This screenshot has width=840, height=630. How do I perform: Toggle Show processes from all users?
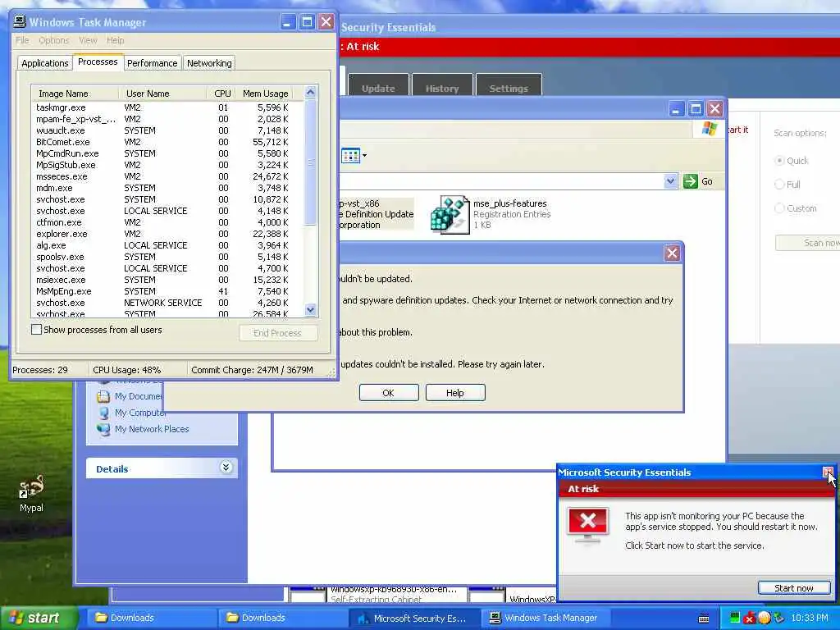(36, 330)
